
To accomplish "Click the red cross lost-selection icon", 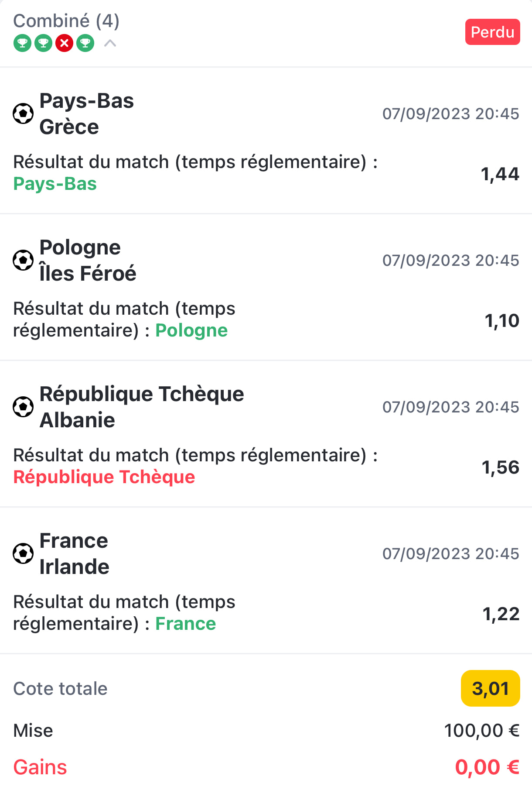I will point(64,43).
